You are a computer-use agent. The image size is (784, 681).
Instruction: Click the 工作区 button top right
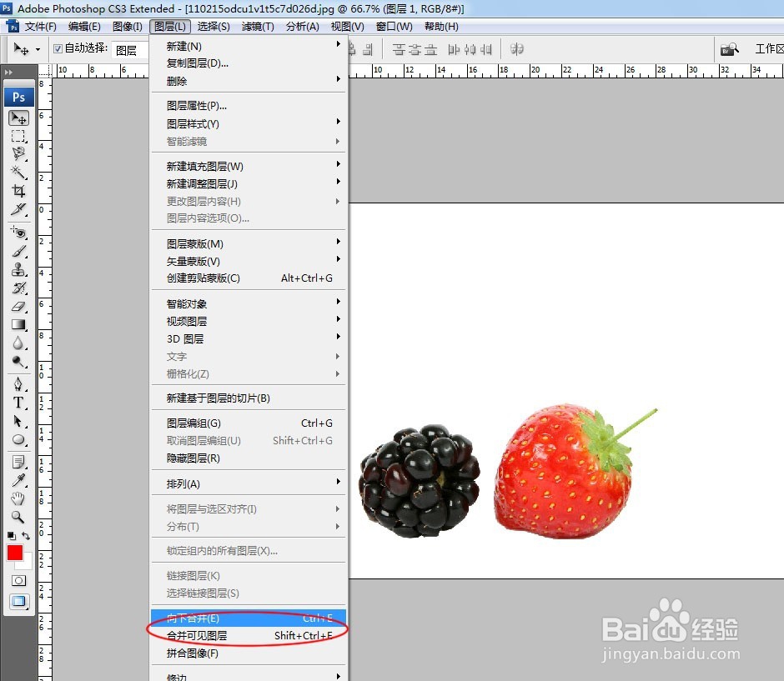click(767, 48)
